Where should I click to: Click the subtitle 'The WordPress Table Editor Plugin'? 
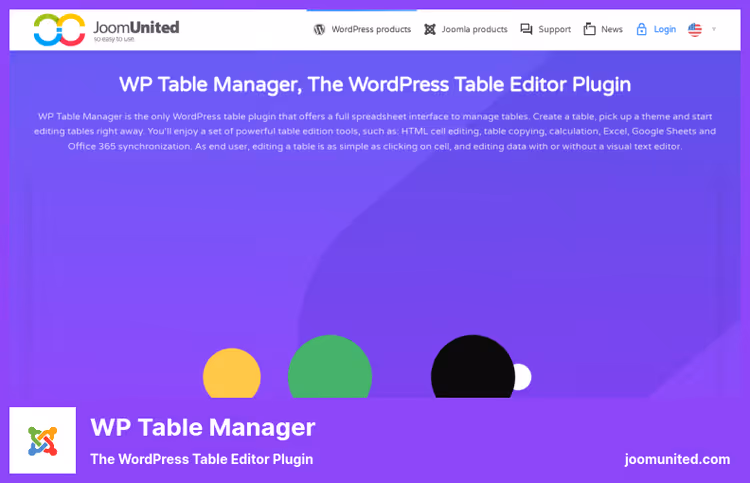pos(202,459)
